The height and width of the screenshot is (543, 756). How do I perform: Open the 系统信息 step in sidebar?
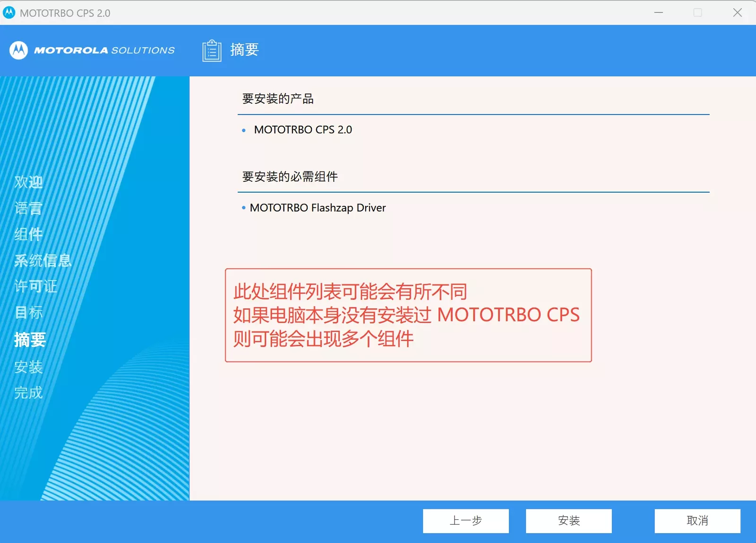[x=43, y=260]
